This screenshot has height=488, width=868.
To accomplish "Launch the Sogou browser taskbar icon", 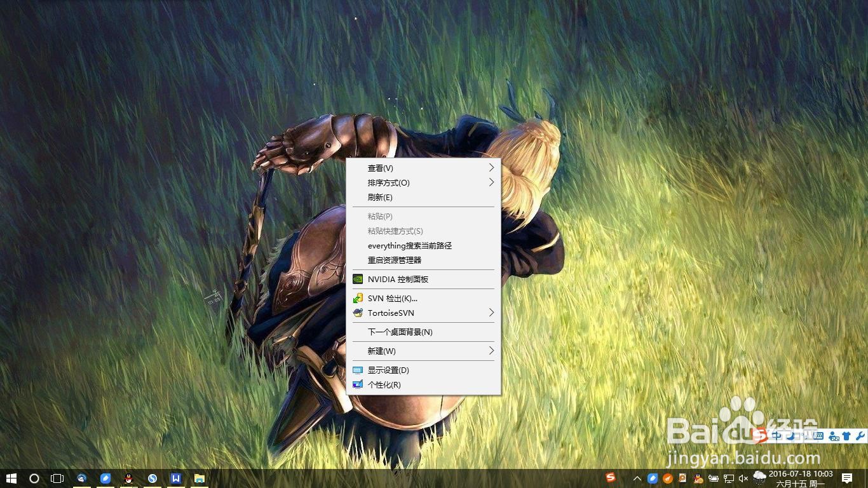I will click(153, 478).
